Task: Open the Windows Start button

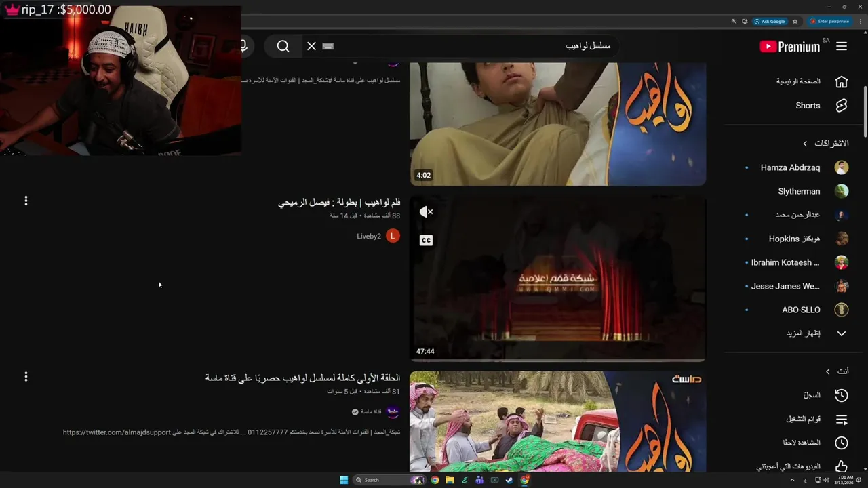Action: [x=344, y=480]
